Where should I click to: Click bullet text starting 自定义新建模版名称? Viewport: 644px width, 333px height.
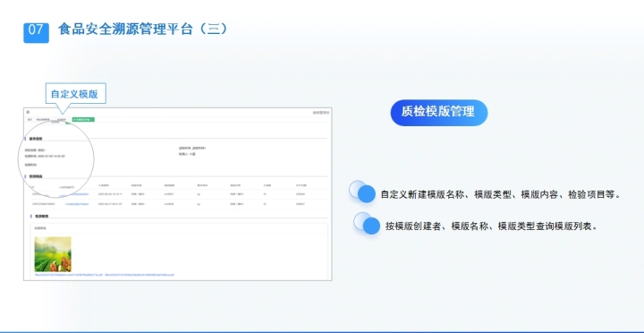click(x=500, y=194)
